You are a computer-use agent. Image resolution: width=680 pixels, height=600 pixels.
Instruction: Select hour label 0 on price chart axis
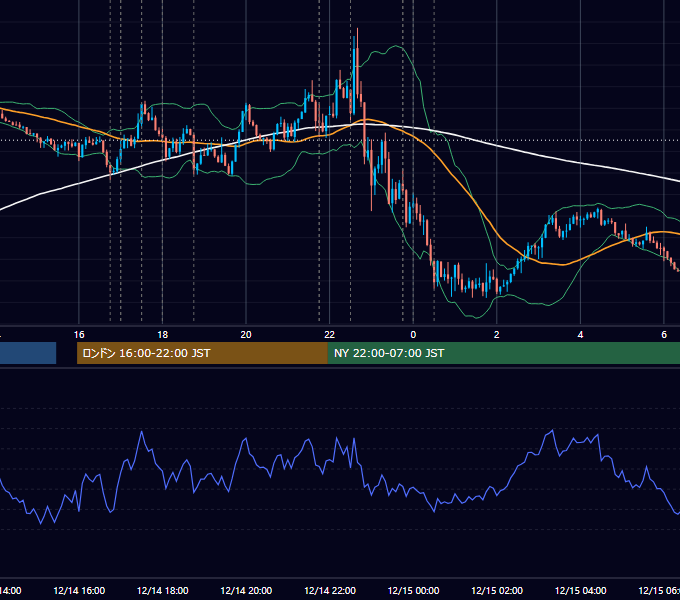413,335
